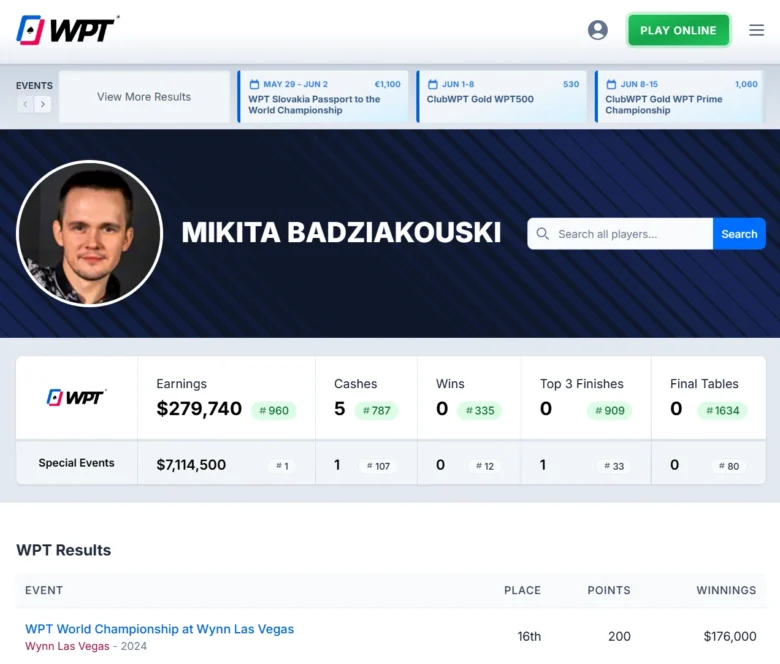Viewport: 780px width, 664px height.
Task: Click the PLAY ONLINE button
Action: coord(679,30)
